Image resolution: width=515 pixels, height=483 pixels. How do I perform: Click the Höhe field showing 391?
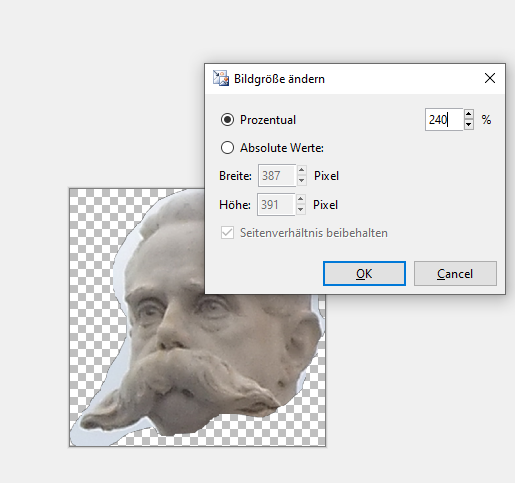tap(276, 205)
